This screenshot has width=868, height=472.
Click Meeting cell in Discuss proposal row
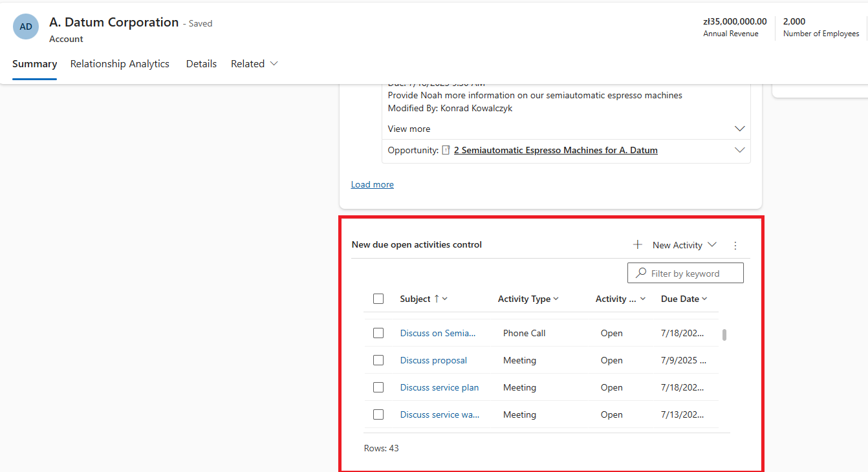(519, 360)
